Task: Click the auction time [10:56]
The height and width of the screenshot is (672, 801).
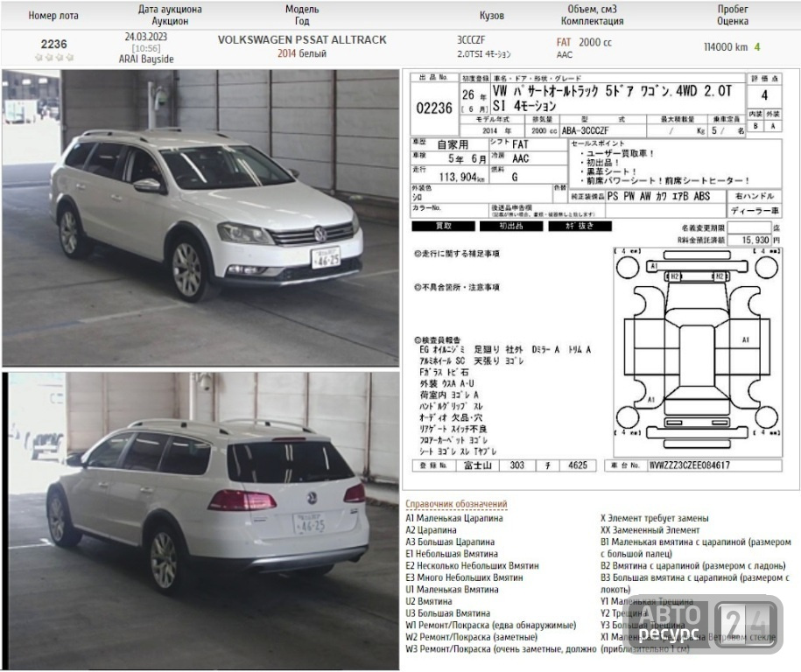Action: point(146,48)
